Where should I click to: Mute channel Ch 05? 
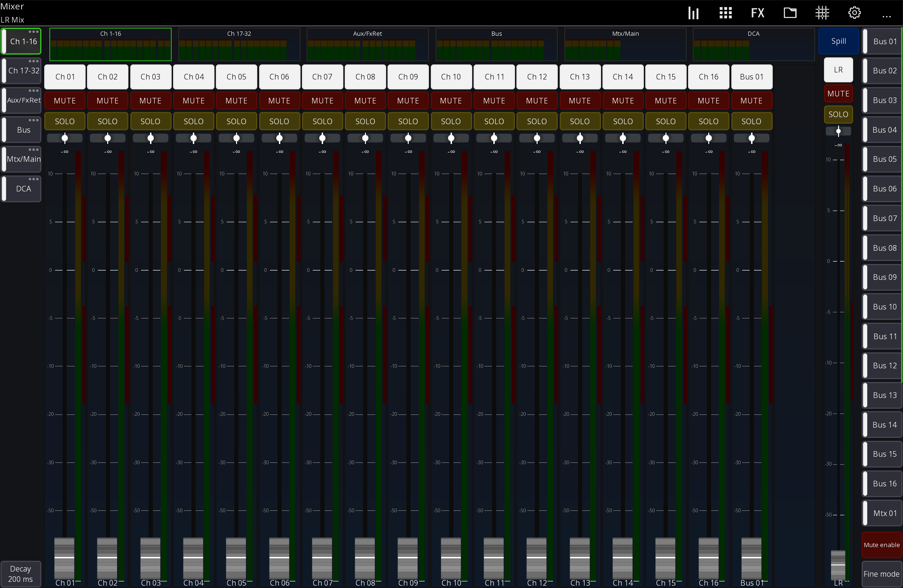237,101
